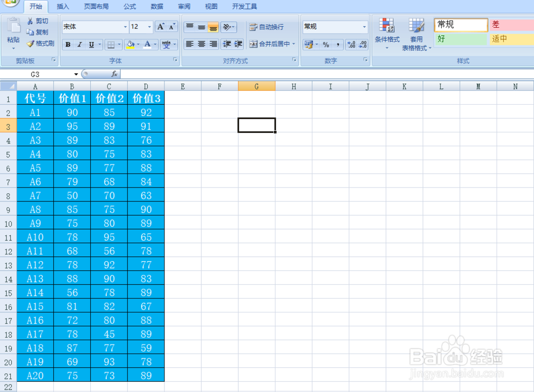The width and height of the screenshot is (534, 392).
Task: Decrease font size with the smaller A icon
Action: coord(172,27)
